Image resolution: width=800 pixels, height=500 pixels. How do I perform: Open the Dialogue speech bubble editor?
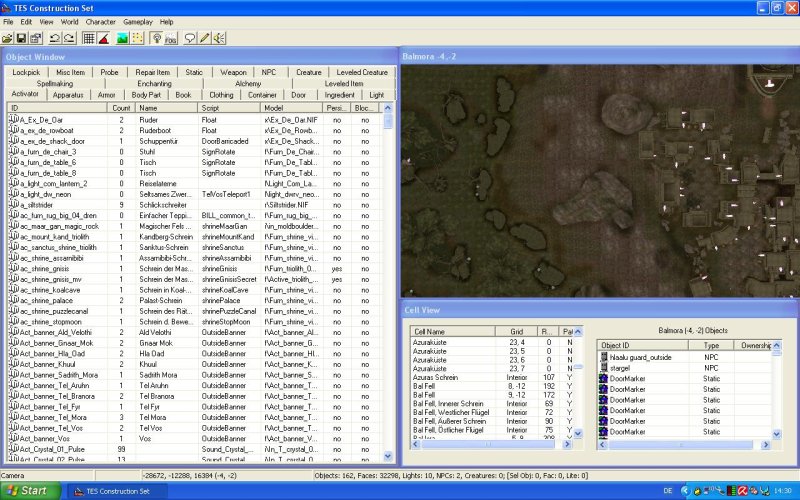coord(189,38)
